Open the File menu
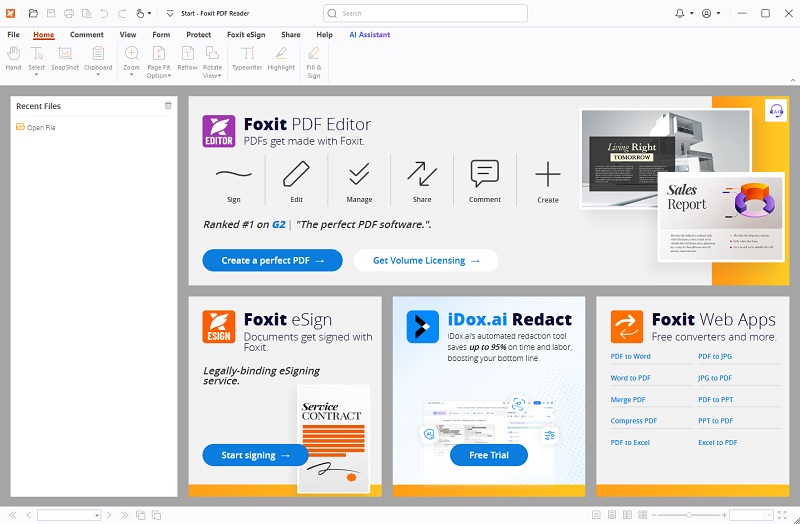This screenshot has height=524, width=800. pyautogui.click(x=13, y=35)
